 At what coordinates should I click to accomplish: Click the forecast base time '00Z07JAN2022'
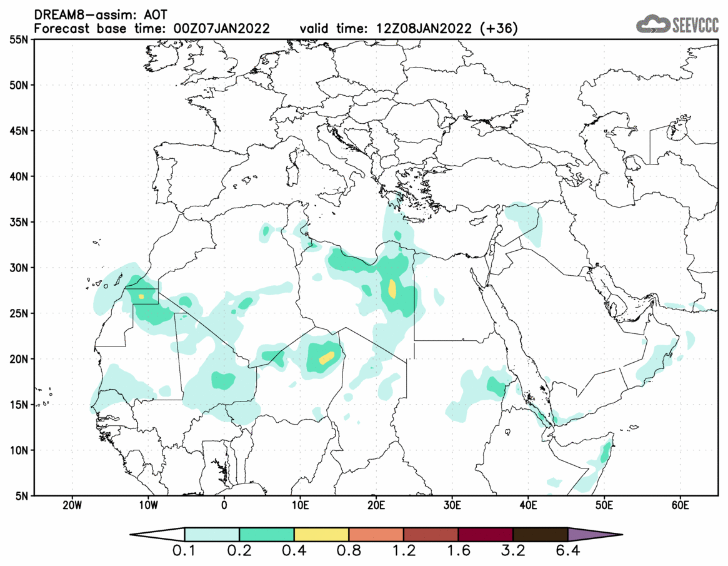pos(221,28)
